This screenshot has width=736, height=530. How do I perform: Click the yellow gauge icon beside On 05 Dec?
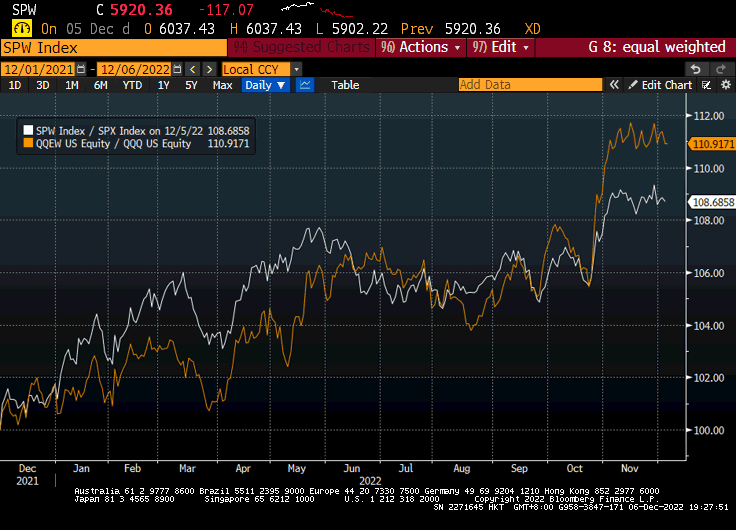(x=22, y=29)
